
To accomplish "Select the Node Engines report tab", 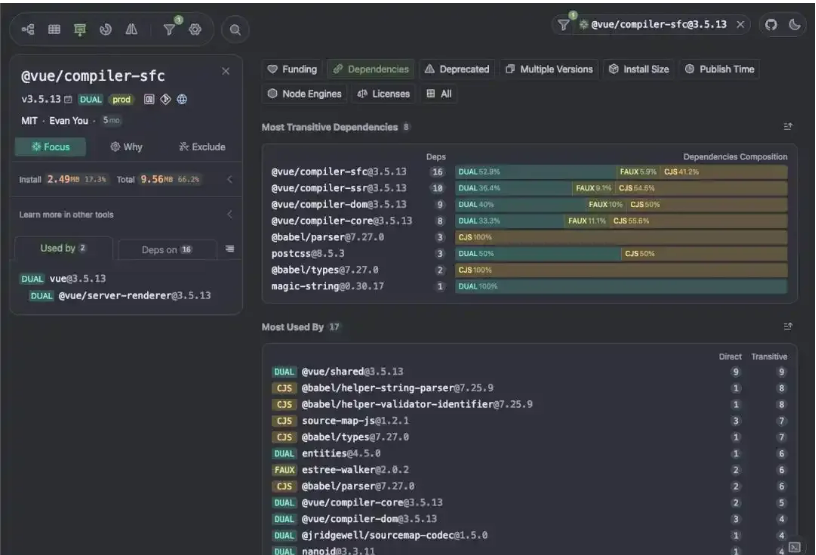I will 304,94.
